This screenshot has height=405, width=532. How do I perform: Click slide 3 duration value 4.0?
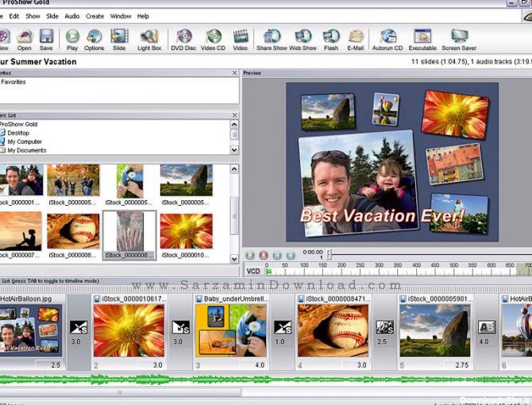(260, 365)
